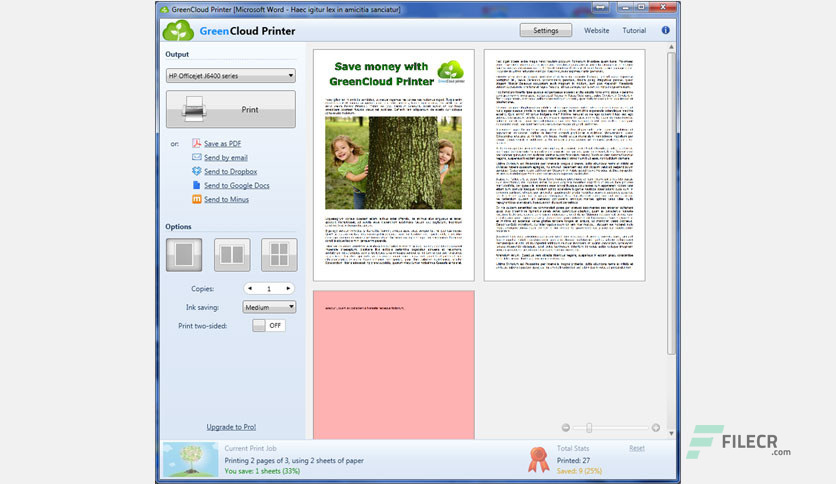Open the Tutorial menu item
The image size is (836, 484).
tap(634, 30)
